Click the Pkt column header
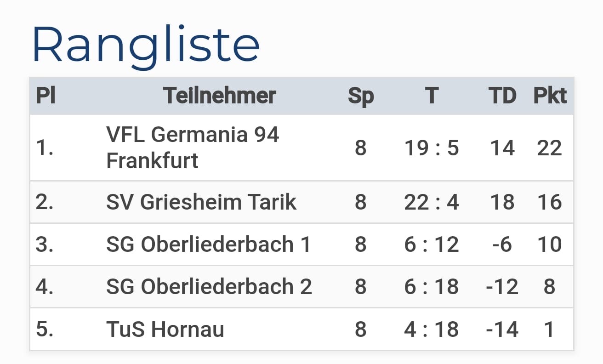 coord(550,96)
